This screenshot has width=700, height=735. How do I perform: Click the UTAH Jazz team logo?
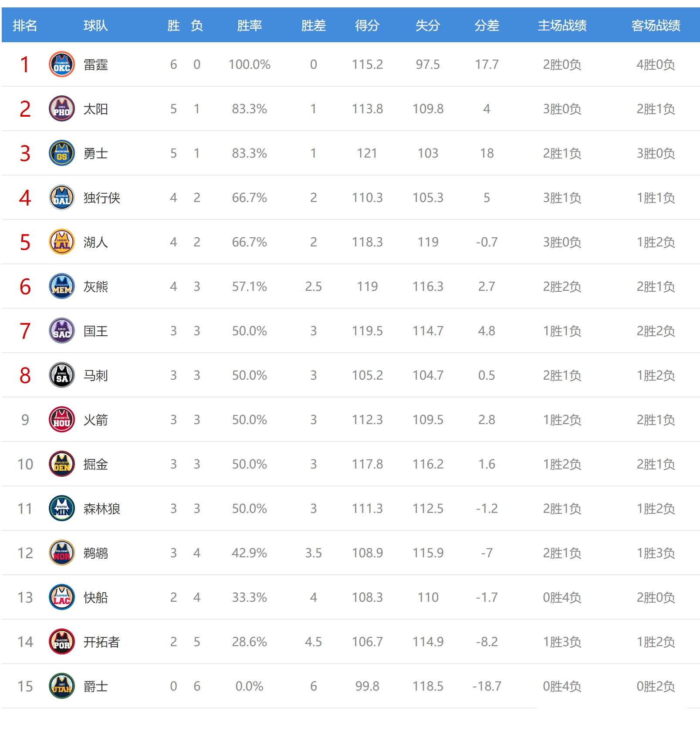tap(62, 686)
